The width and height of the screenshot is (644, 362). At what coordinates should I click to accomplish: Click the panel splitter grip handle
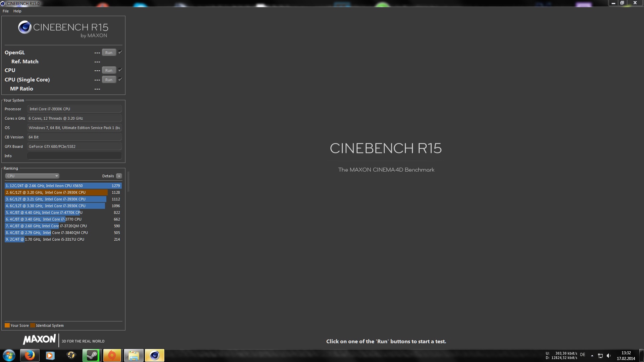pyautogui.click(x=128, y=181)
